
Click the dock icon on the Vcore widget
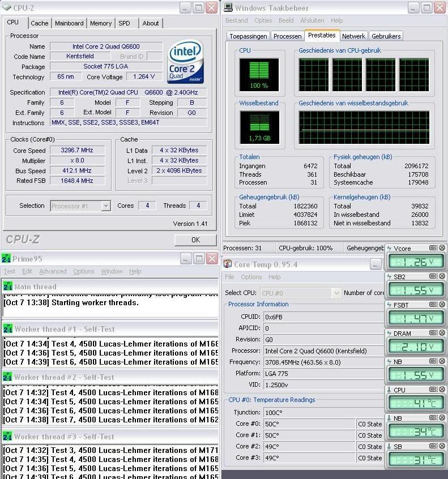tap(433, 248)
